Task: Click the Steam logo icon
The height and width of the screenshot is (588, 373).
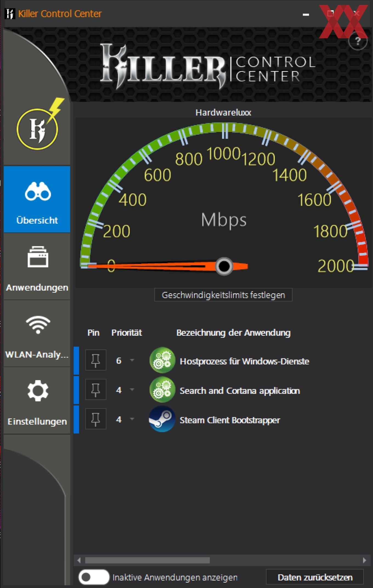Action: tap(162, 419)
